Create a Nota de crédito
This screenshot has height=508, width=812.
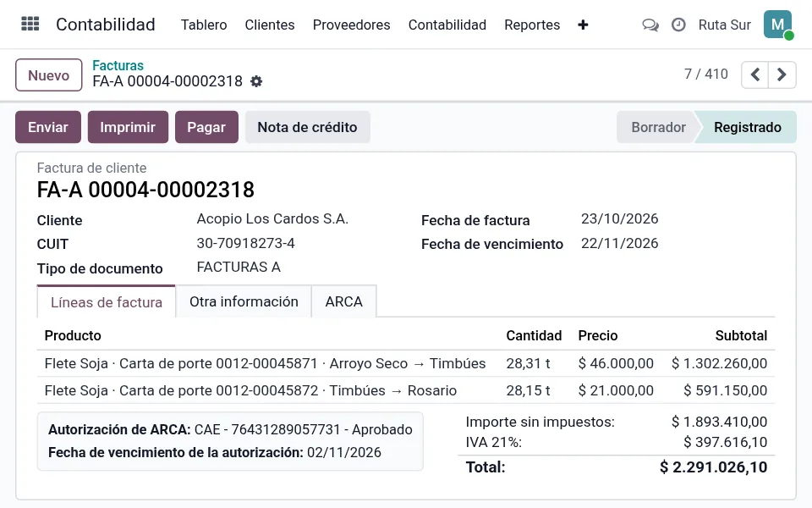308,127
